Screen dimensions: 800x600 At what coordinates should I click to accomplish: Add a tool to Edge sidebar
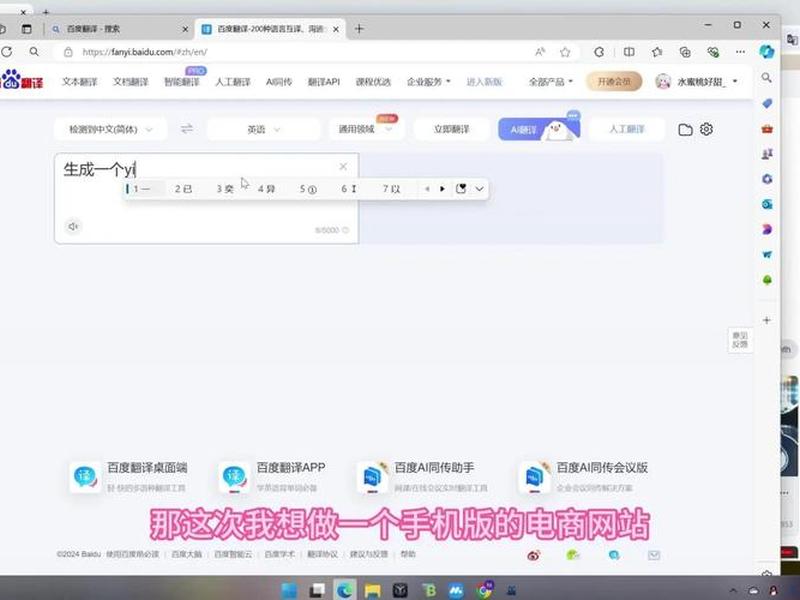click(x=766, y=320)
